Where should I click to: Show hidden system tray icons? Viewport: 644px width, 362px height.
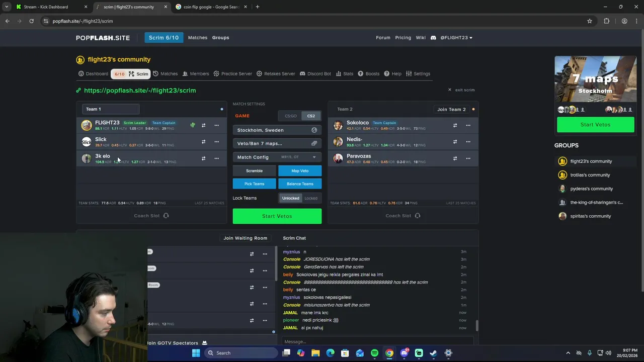568,353
